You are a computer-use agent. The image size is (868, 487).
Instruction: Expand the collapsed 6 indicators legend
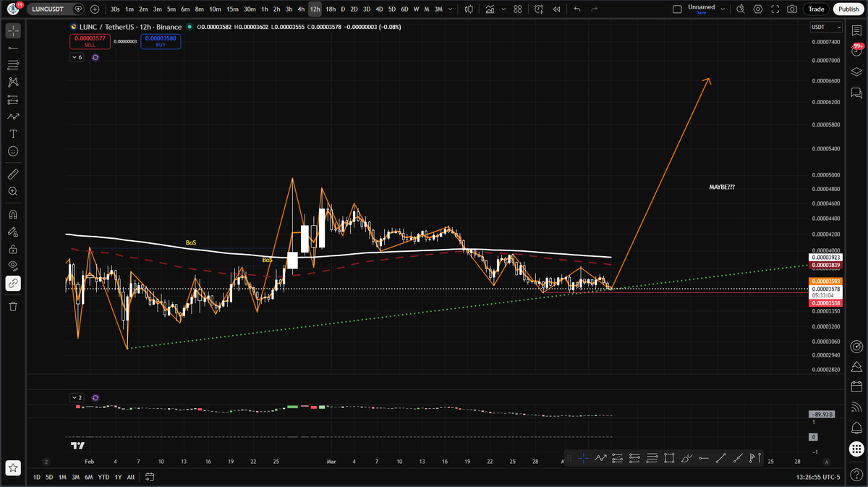tap(77, 56)
